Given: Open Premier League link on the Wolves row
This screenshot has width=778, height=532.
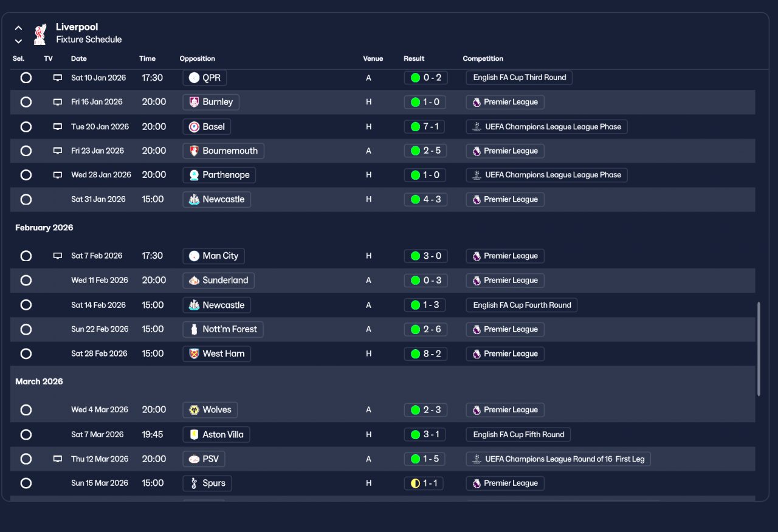Looking at the screenshot, I should [505, 410].
